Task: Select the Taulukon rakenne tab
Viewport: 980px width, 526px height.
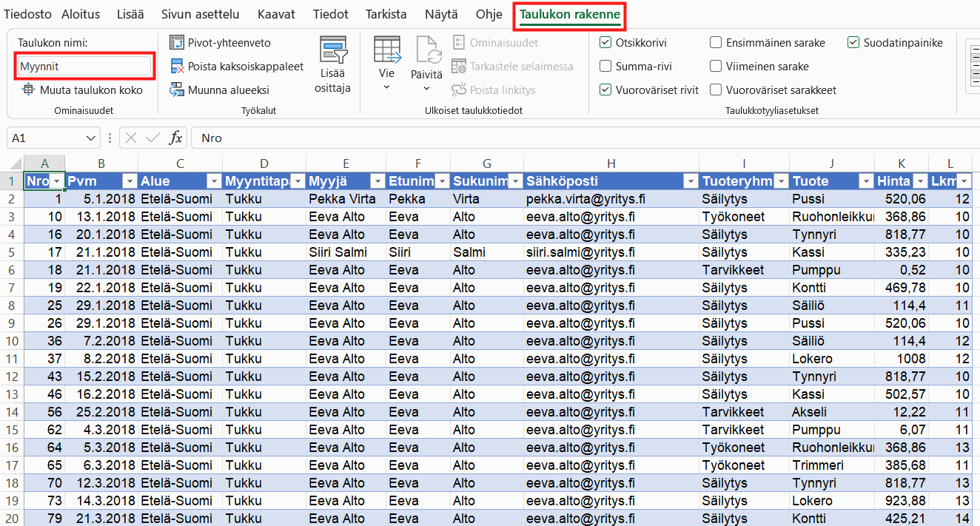Action: tap(570, 14)
